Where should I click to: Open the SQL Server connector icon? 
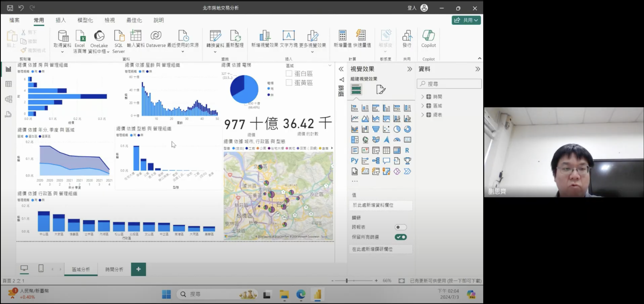point(119,36)
